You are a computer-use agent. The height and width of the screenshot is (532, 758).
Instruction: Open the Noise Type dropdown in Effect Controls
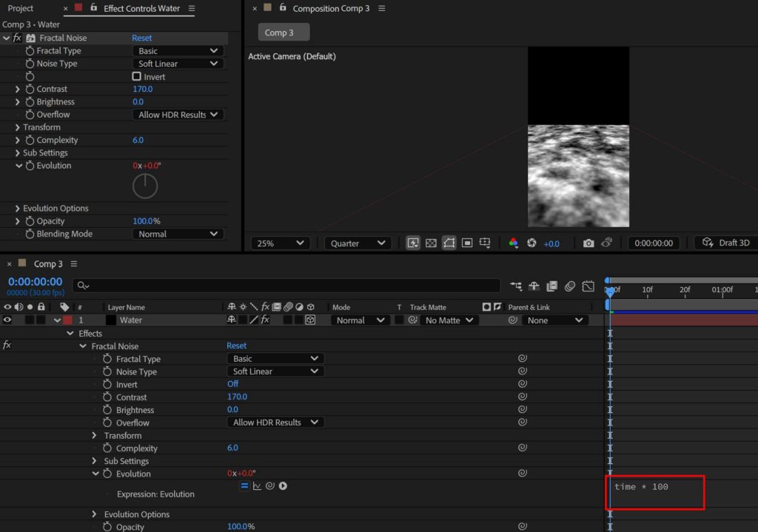[x=178, y=64]
